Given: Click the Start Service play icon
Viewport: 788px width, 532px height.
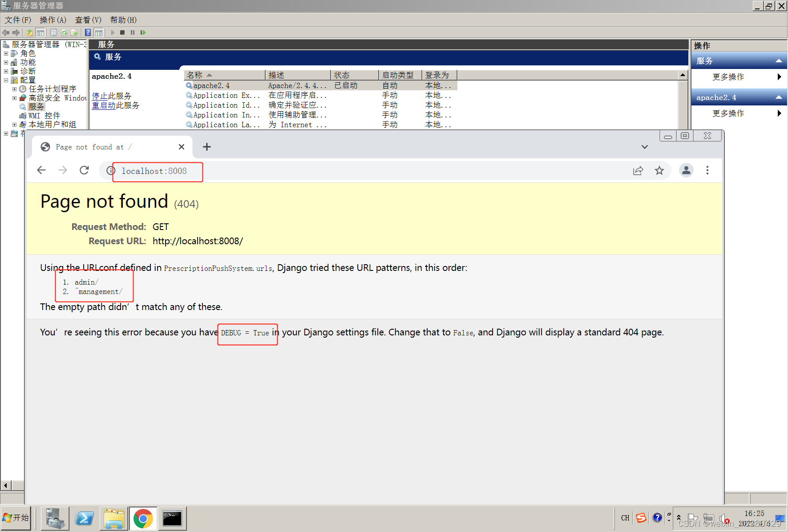Looking at the screenshot, I should tap(113, 32).
